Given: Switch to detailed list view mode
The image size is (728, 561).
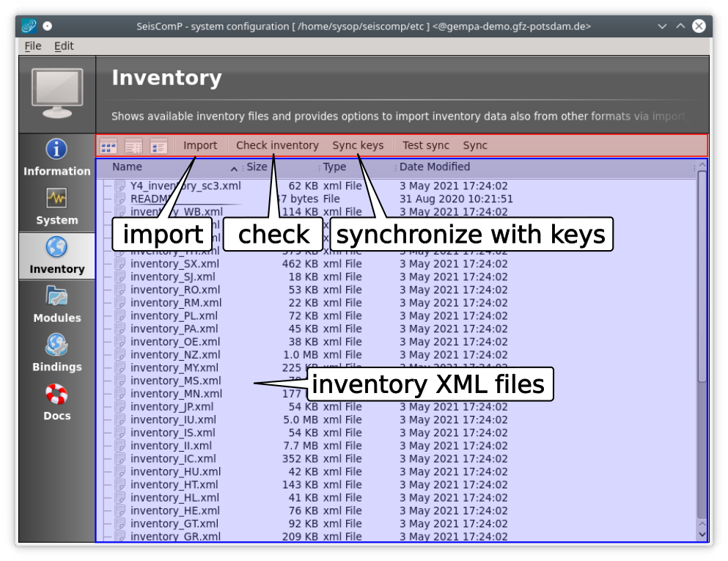Looking at the screenshot, I should tap(133, 146).
